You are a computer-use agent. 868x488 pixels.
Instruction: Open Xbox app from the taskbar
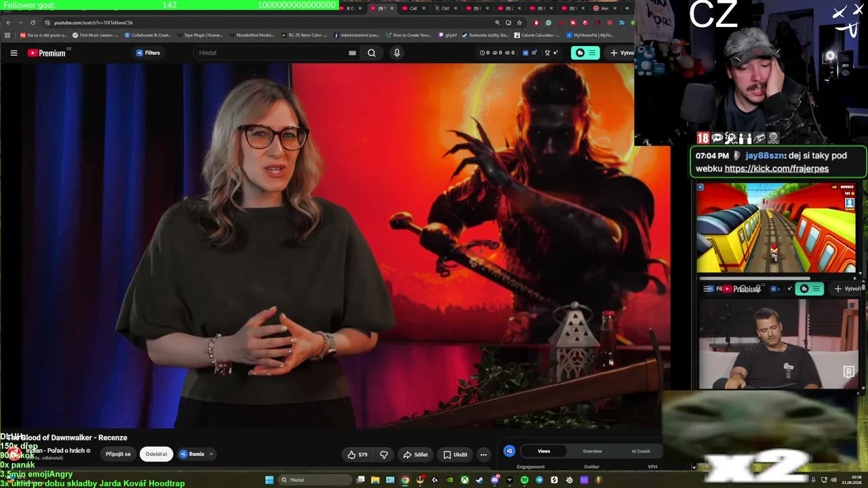(465, 480)
